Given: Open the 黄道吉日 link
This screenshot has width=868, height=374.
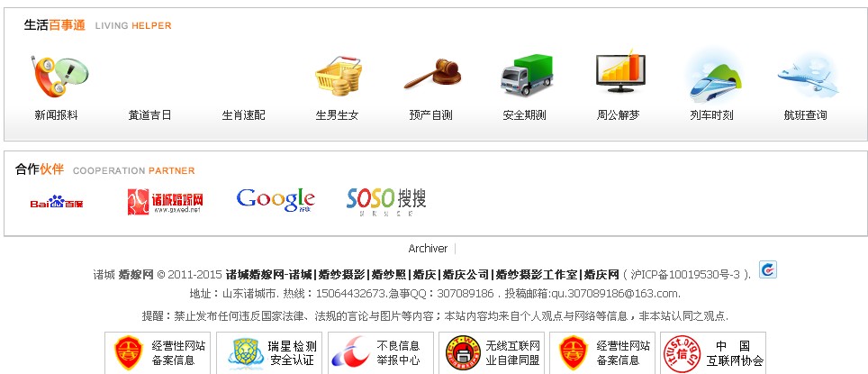Looking at the screenshot, I should tap(149, 115).
